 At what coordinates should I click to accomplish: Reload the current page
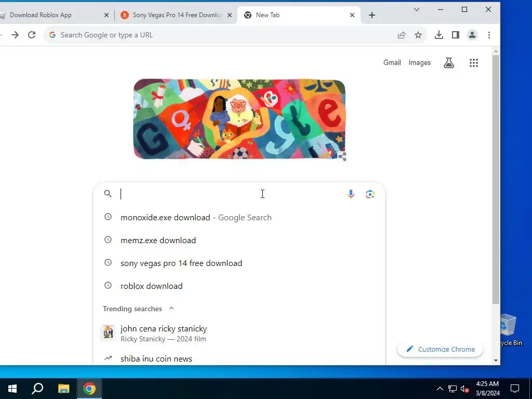click(x=32, y=35)
